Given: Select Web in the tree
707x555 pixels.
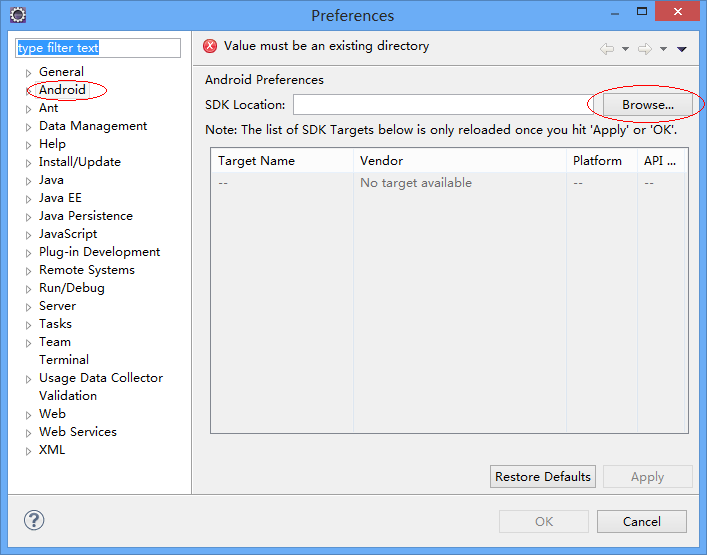Looking at the screenshot, I should (x=52, y=414).
